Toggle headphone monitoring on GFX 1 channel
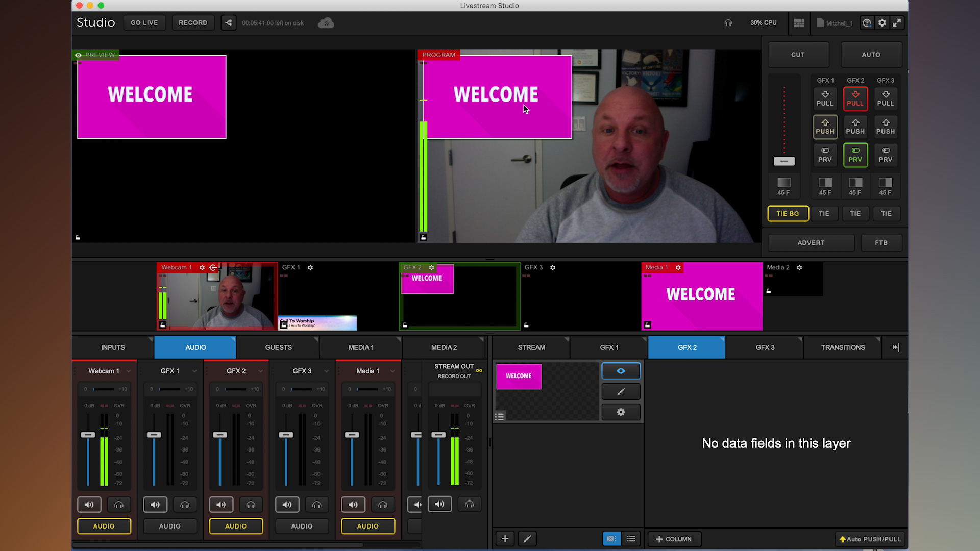 point(185,504)
